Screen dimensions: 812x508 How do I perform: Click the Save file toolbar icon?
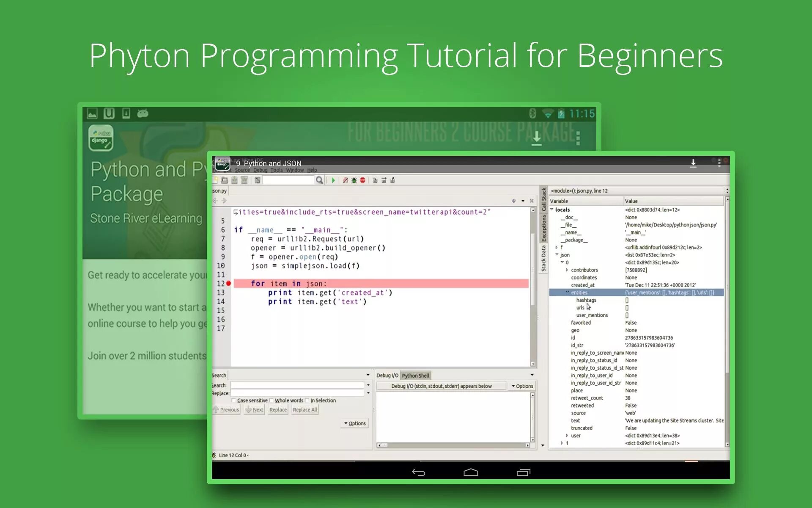point(234,180)
